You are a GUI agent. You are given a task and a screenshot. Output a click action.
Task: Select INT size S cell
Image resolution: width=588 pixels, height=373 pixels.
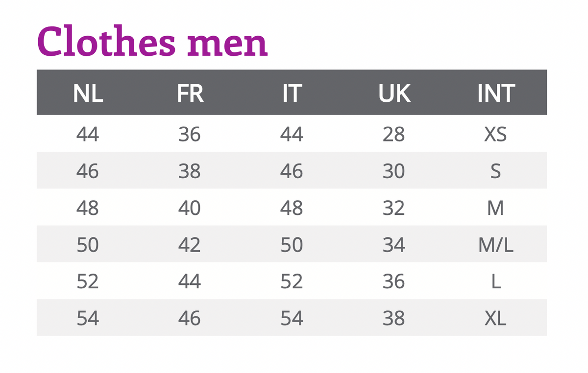(495, 171)
